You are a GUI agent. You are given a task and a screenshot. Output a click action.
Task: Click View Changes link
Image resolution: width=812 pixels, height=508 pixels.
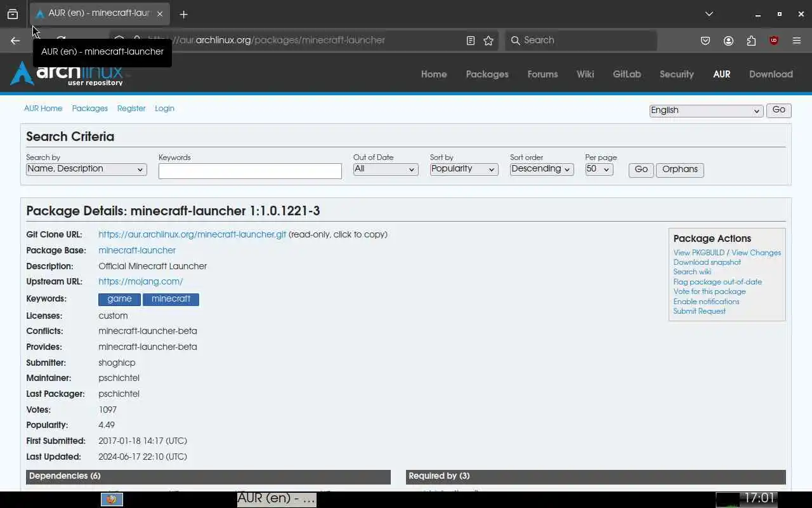756,253
